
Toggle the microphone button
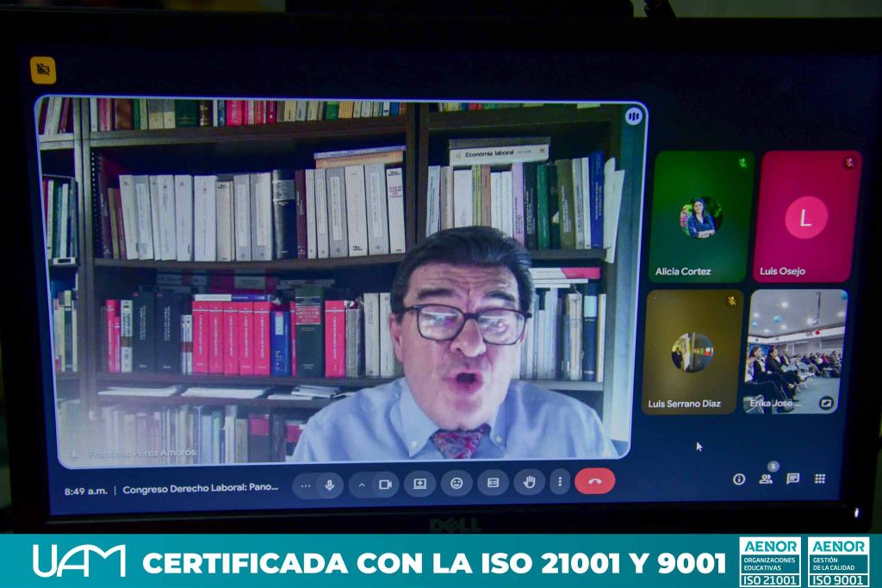pos(330,485)
